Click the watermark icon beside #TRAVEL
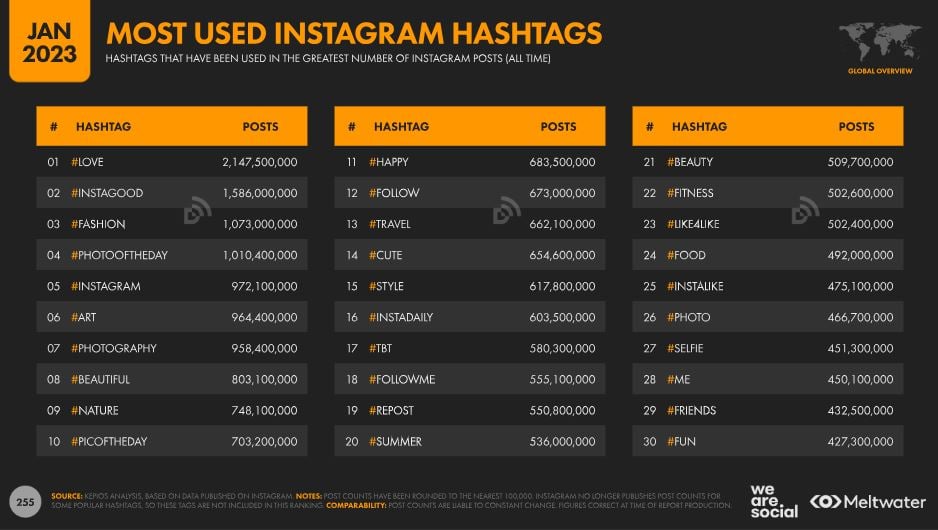Viewport: 938px width, 530px height. click(x=507, y=210)
